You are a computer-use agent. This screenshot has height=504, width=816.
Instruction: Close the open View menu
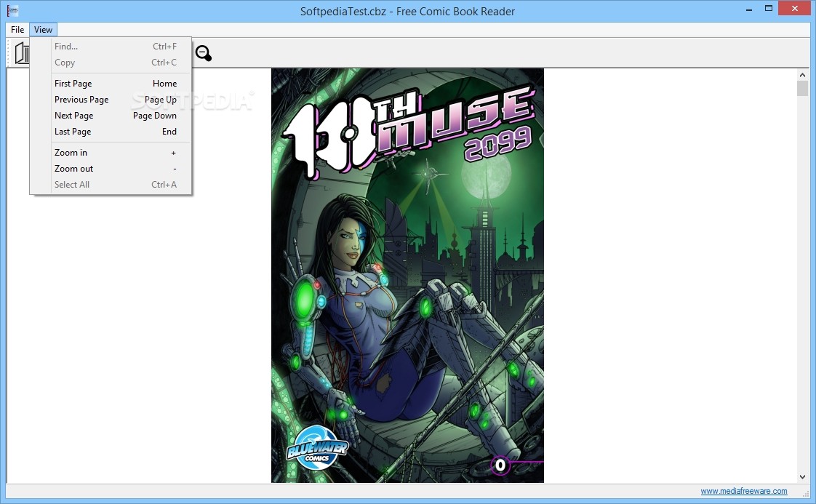(x=43, y=30)
